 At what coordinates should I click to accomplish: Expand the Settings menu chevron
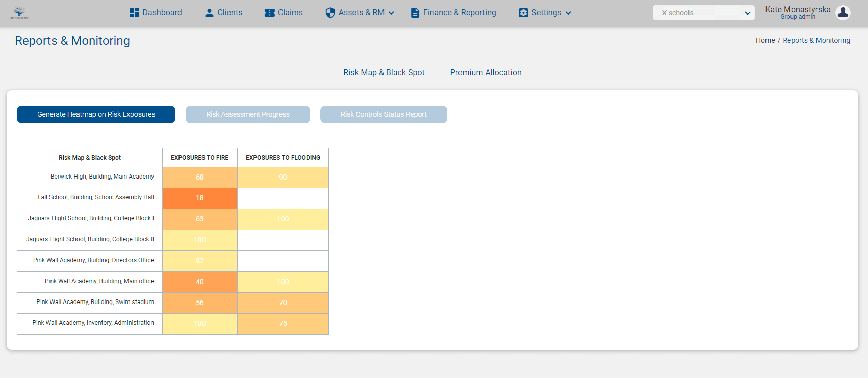[x=568, y=13]
